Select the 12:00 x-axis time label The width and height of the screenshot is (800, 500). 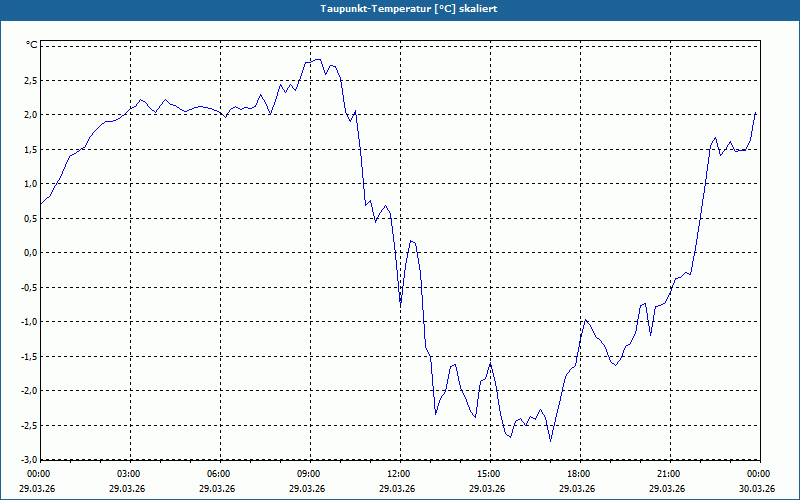click(x=400, y=474)
